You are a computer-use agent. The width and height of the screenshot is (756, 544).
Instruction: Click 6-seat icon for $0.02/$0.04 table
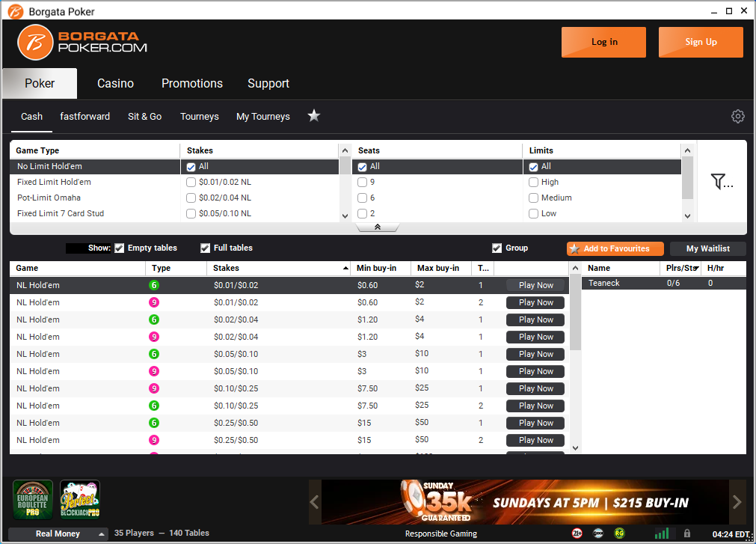[x=154, y=320]
